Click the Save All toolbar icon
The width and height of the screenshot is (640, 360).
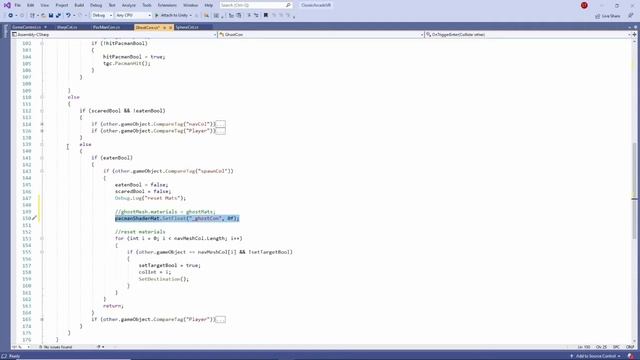pos(58,16)
